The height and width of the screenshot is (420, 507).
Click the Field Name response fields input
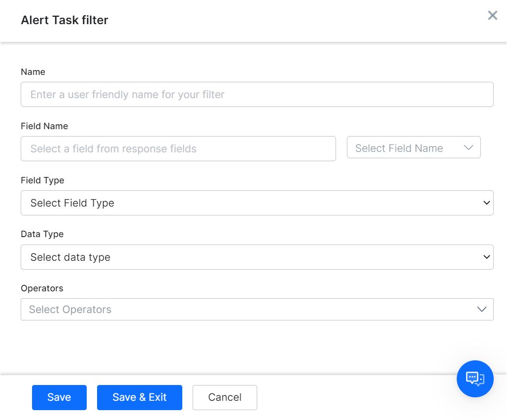[178, 148]
